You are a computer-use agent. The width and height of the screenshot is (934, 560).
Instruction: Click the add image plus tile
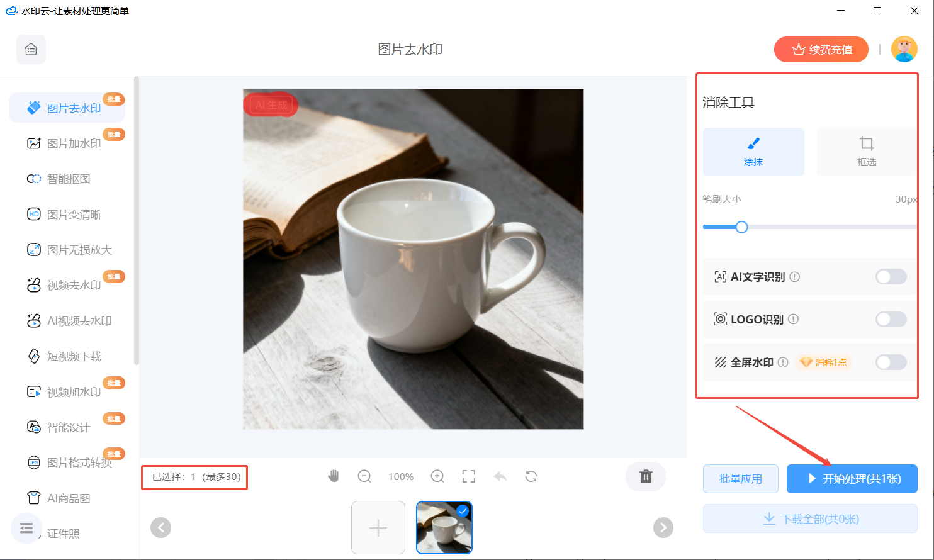point(378,527)
